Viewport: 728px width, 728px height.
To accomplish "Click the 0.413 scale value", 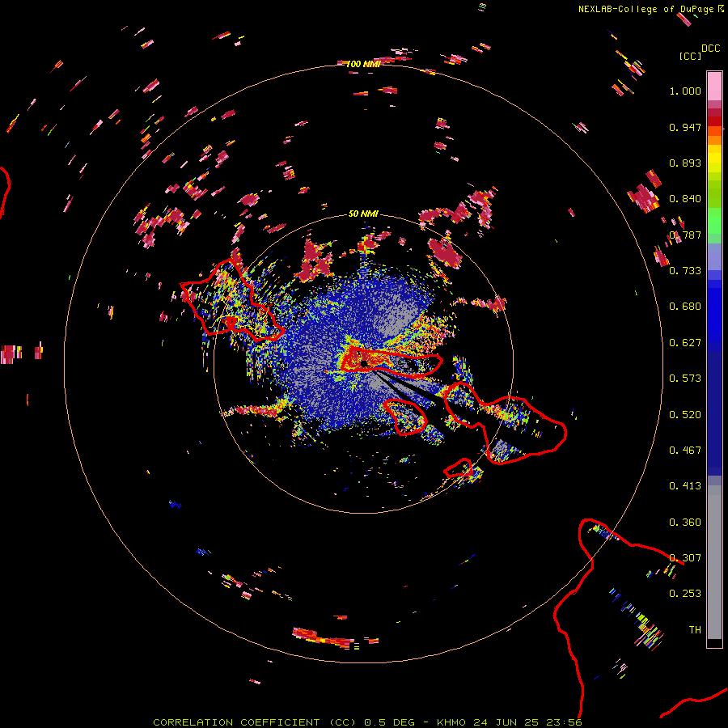I will coord(685,486).
